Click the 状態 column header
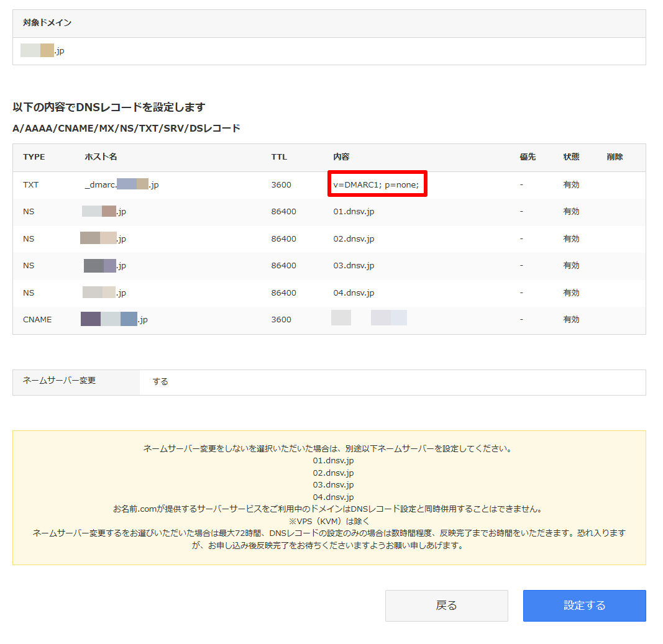The width and height of the screenshot is (663, 644). click(571, 157)
